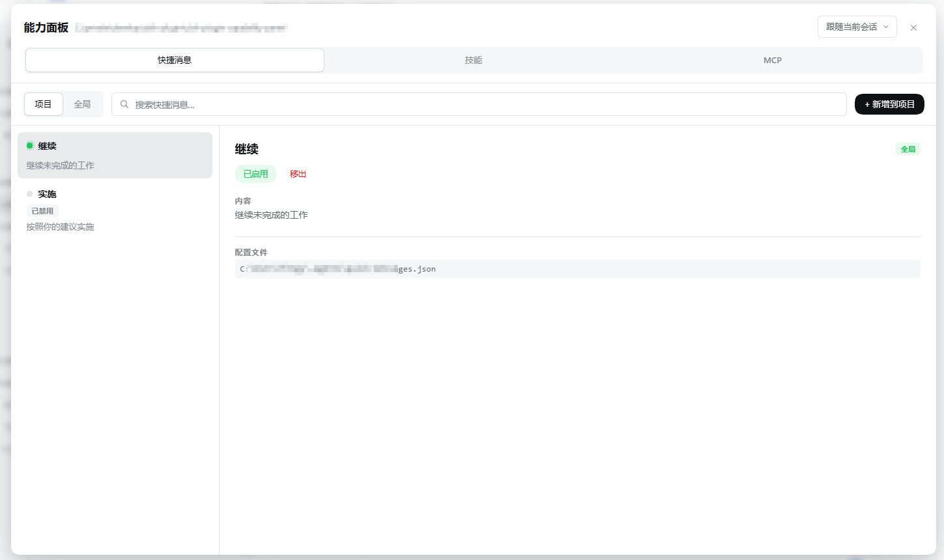The height and width of the screenshot is (560, 944).
Task: Focus the 搜索快捷消息 search field
Action: [479, 104]
